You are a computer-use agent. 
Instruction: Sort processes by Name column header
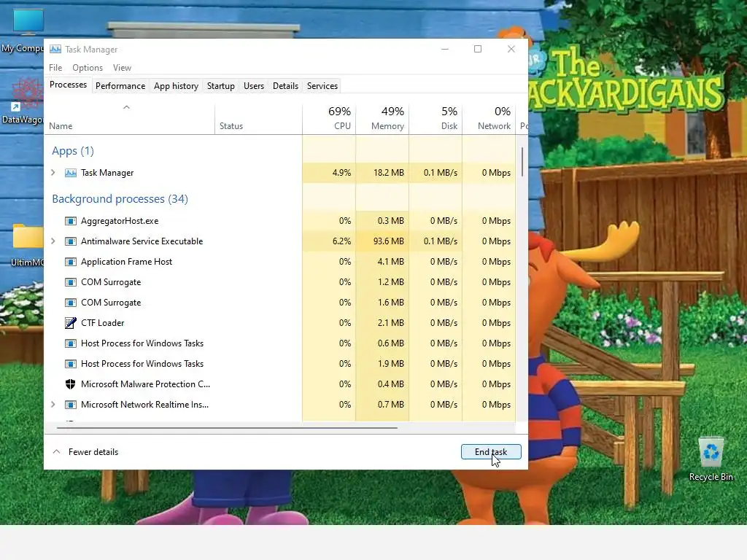tap(61, 126)
